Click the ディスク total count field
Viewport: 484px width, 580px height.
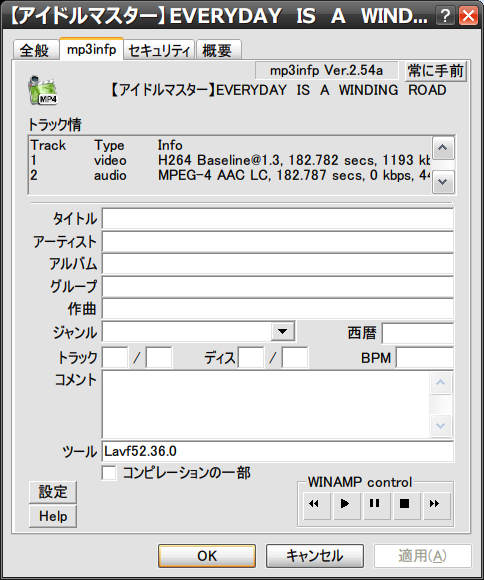pos(295,357)
